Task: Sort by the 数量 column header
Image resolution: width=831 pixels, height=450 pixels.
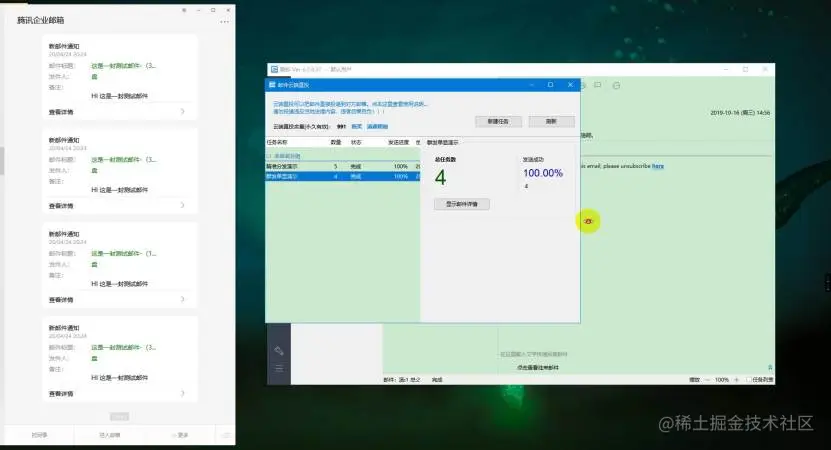Action: tap(335, 143)
